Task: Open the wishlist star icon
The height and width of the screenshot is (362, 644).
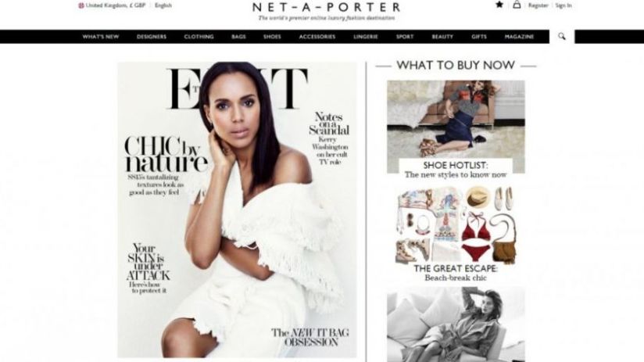Action: click(x=499, y=5)
